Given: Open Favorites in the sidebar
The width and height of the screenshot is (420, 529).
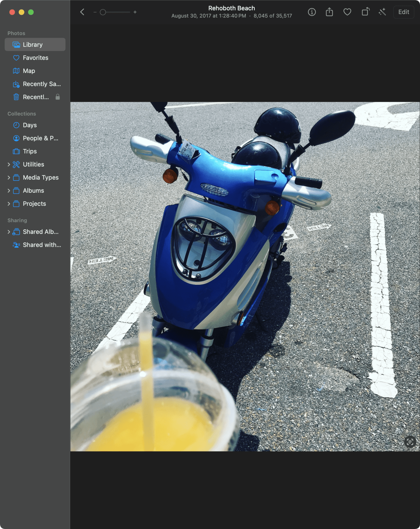Looking at the screenshot, I should click(35, 58).
